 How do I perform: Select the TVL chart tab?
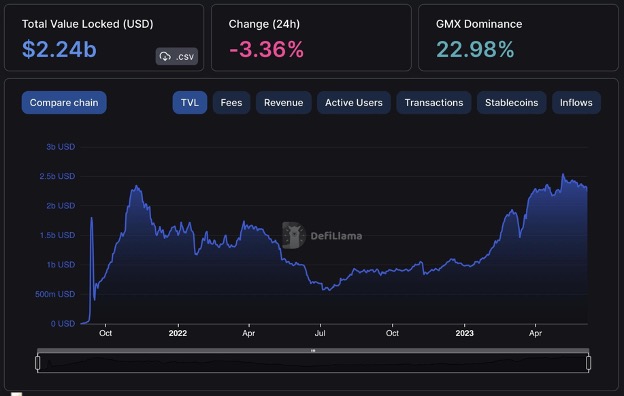[x=190, y=103]
